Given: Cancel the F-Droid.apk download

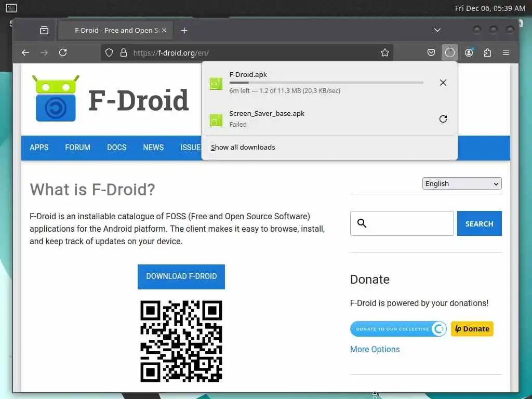Looking at the screenshot, I should tap(443, 83).
